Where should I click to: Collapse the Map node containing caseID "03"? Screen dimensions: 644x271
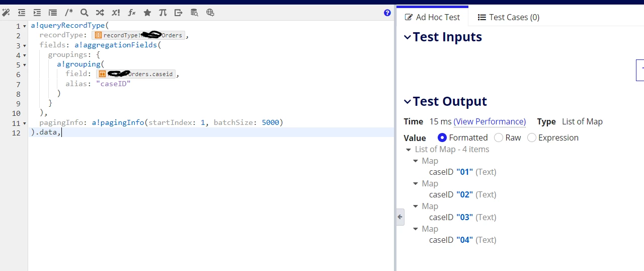416,207
